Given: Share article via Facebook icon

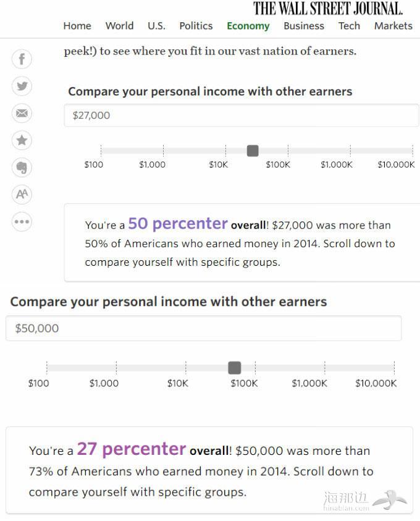Looking at the screenshot, I should (22, 59).
